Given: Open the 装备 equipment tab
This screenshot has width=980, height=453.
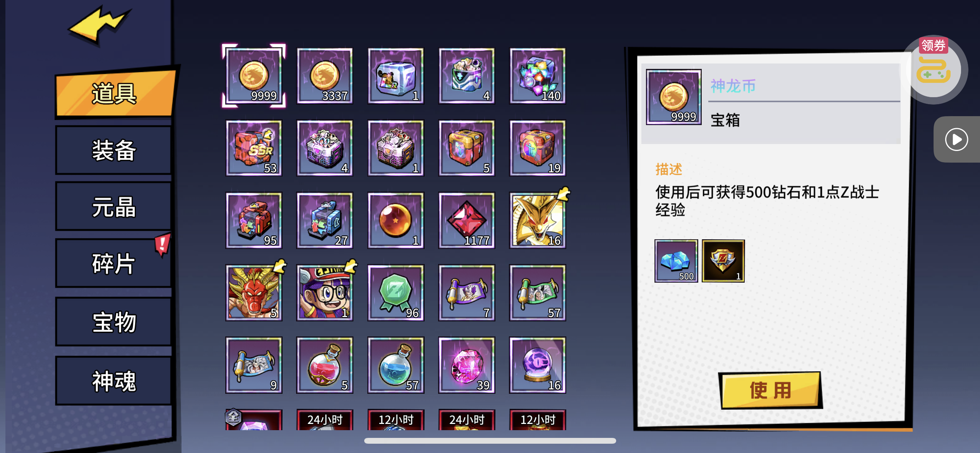Looking at the screenshot, I should (x=114, y=150).
